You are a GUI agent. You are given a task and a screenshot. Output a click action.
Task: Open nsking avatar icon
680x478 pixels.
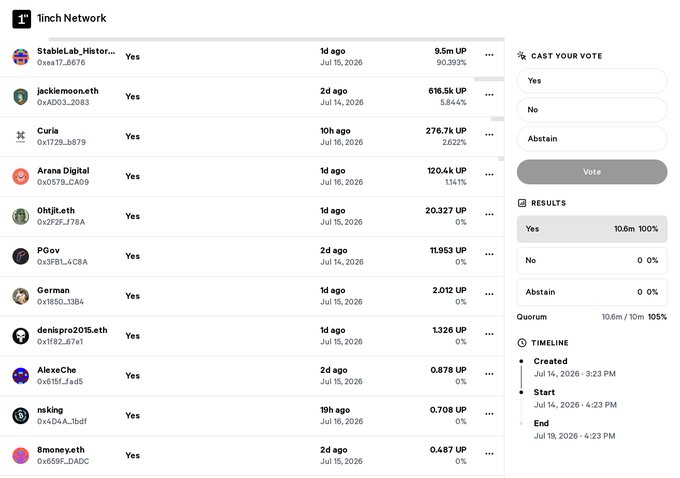pos(20,416)
